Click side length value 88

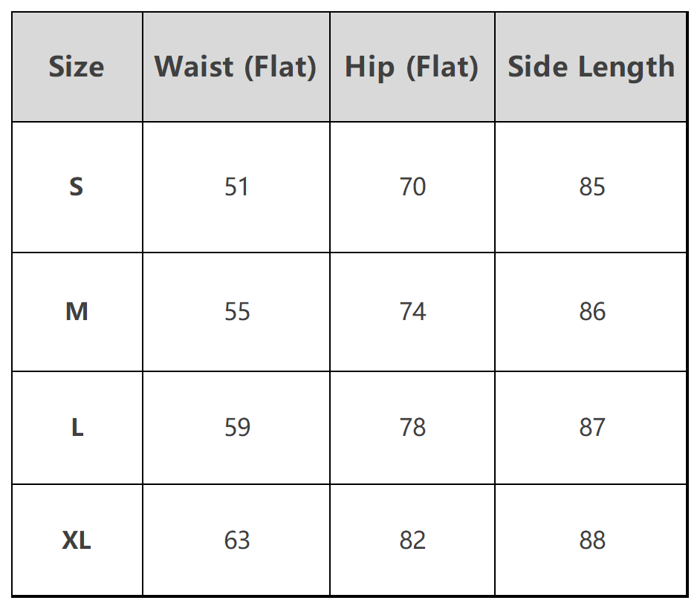click(592, 540)
